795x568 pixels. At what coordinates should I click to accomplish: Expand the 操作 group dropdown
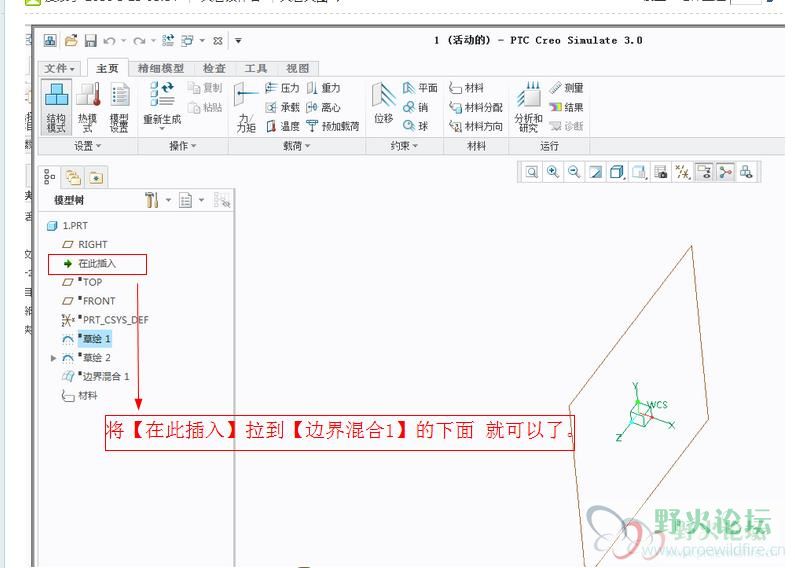(183, 146)
